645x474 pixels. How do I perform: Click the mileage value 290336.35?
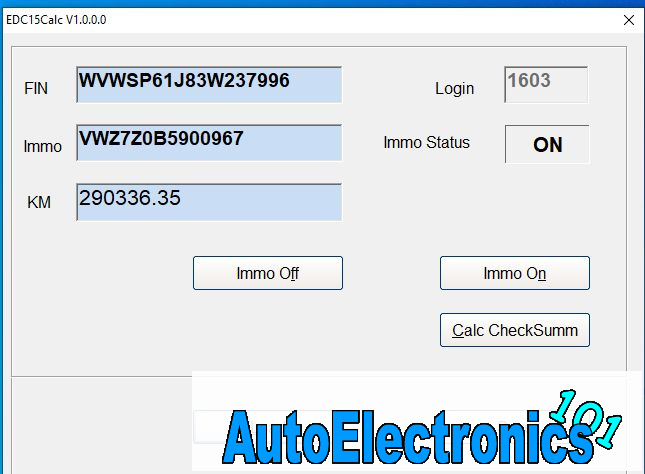coord(130,198)
